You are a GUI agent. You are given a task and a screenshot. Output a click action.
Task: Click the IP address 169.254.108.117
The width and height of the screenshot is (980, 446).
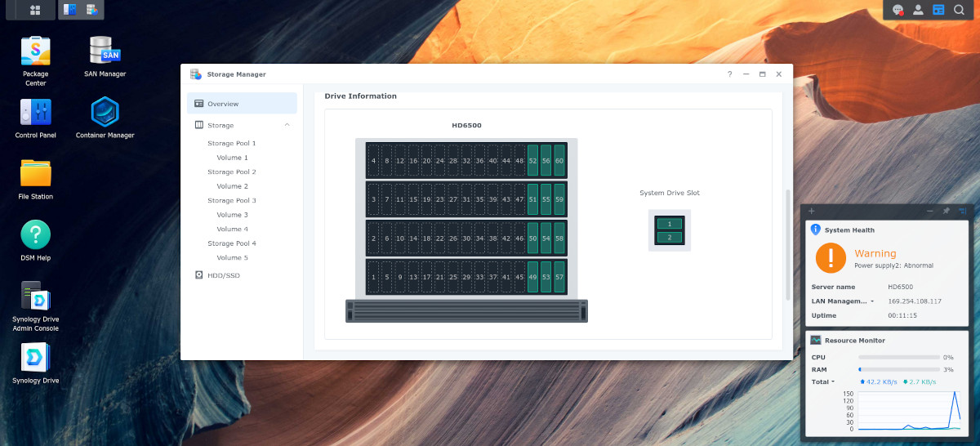coord(915,301)
